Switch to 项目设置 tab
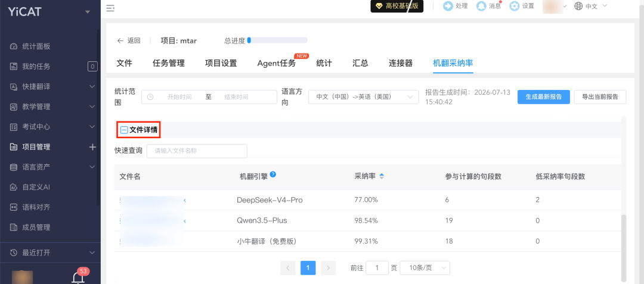 pyautogui.click(x=221, y=63)
